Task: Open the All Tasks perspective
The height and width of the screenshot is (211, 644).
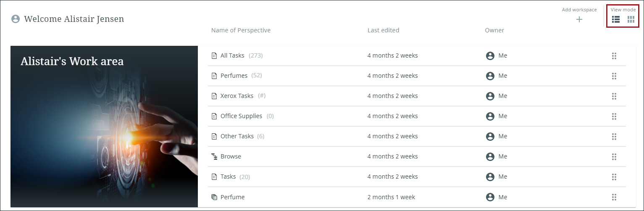Action: 232,55
